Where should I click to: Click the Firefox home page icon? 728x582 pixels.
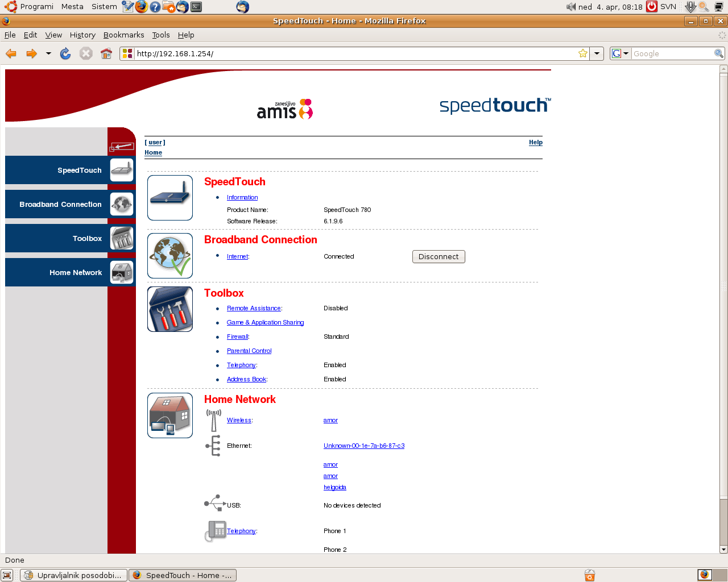pyautogui.click(x=106, y=53)
